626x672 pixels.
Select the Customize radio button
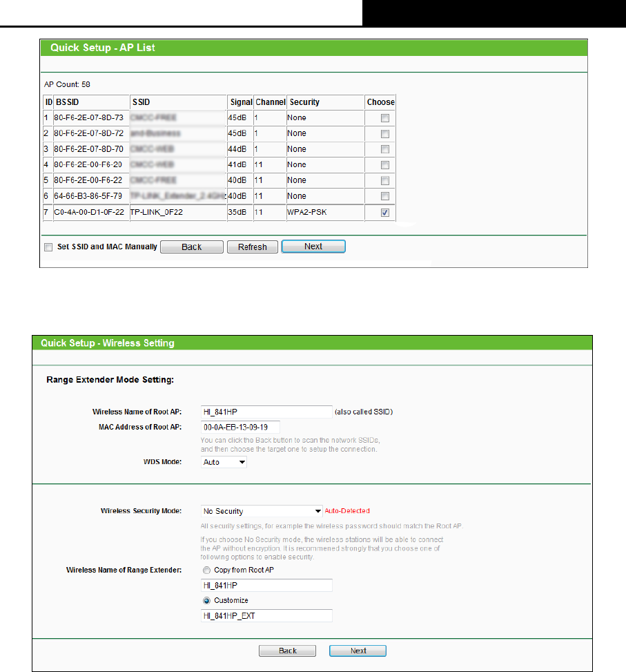pyautogui.click(x=207, y=600)
